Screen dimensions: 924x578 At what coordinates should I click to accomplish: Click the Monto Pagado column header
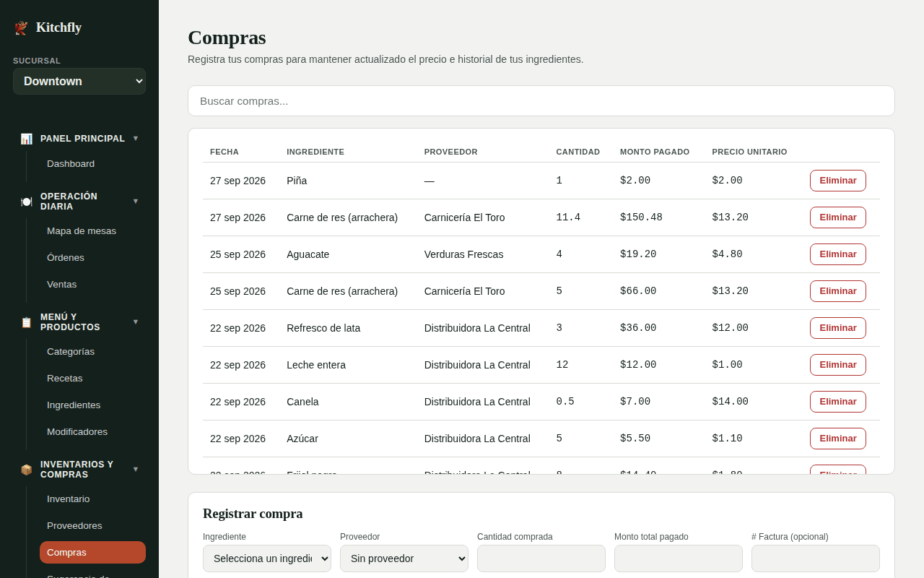[x=655, y=152]
